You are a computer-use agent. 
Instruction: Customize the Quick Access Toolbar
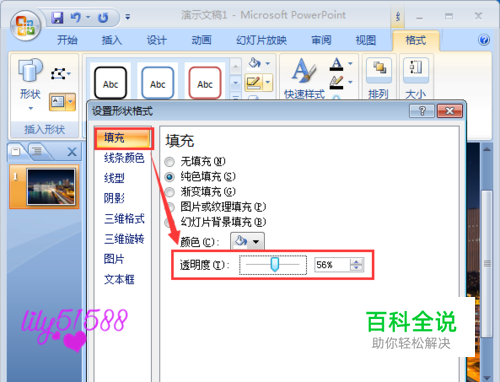pyautogui.click(x=128, y=17)
